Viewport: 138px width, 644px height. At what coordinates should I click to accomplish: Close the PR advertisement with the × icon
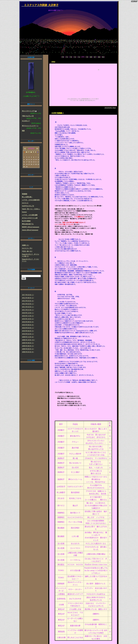(x=98, y=70)
